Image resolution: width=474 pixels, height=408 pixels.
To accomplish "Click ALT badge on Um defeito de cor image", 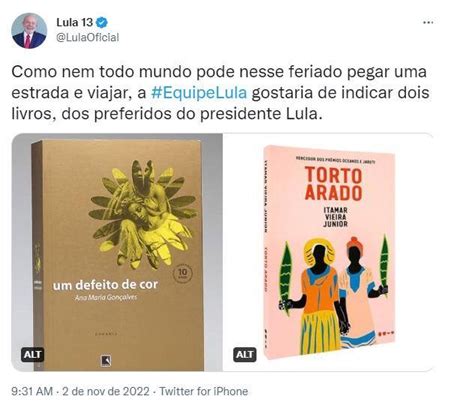I will (x=32, y=355).
